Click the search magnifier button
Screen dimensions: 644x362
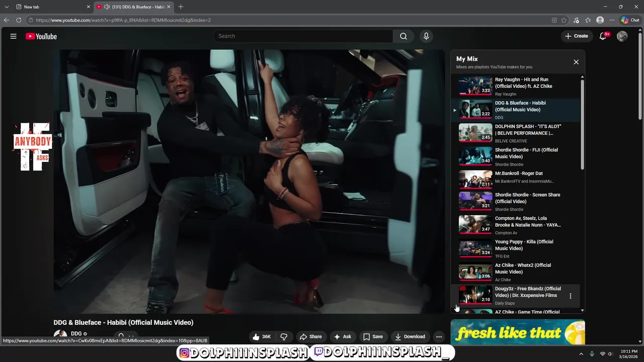404,36
